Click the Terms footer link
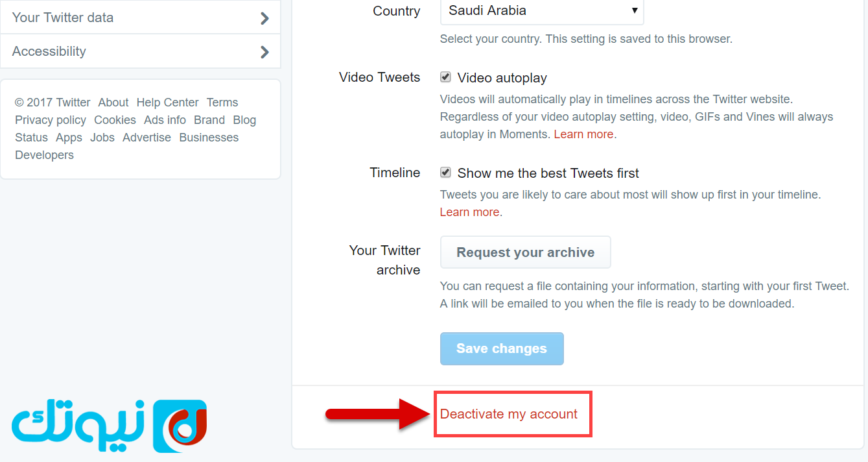This screenshot has height=462, width=868. point(222,103)
